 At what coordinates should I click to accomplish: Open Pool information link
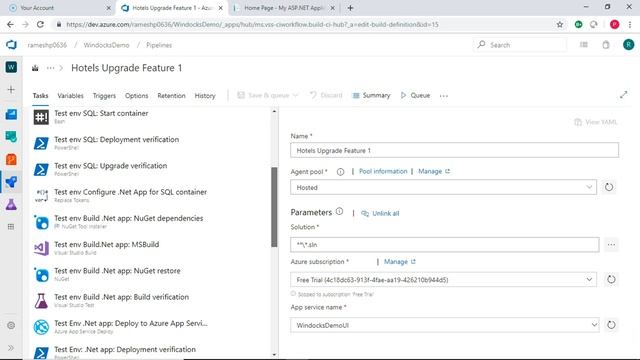click(383, 171)
